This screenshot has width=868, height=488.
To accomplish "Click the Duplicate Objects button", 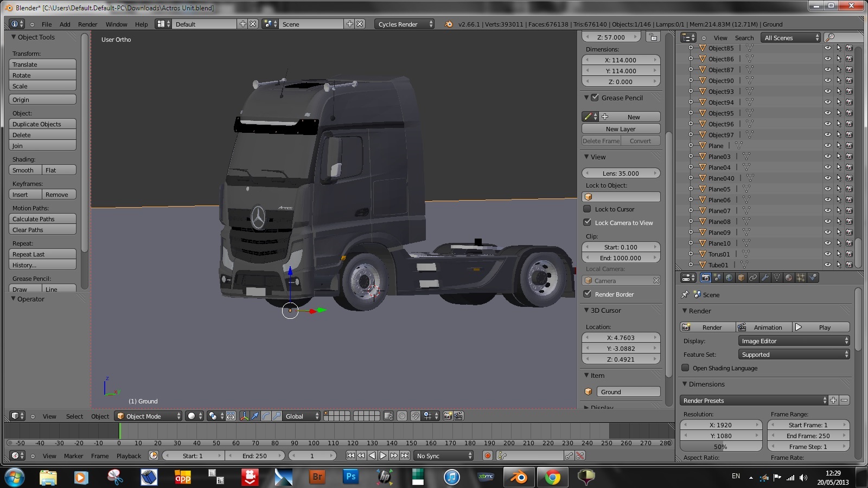I will pyautogui.click(x=42, y=124).
